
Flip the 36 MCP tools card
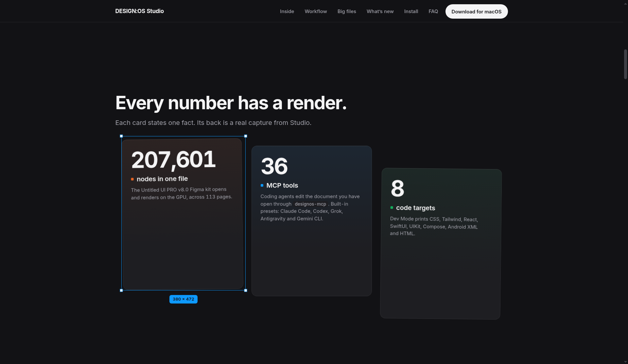pos(312,221)
